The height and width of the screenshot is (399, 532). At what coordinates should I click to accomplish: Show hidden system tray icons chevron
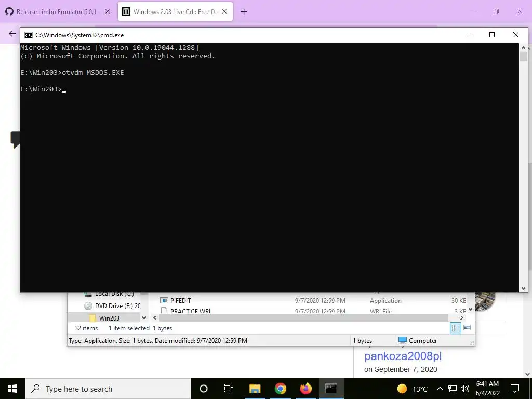tap(440, 389)
